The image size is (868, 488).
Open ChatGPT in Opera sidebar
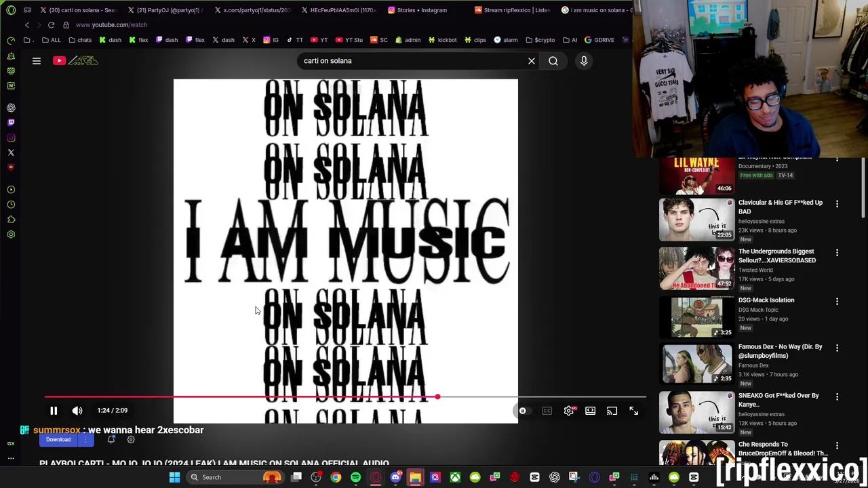[x=11, y=108]
